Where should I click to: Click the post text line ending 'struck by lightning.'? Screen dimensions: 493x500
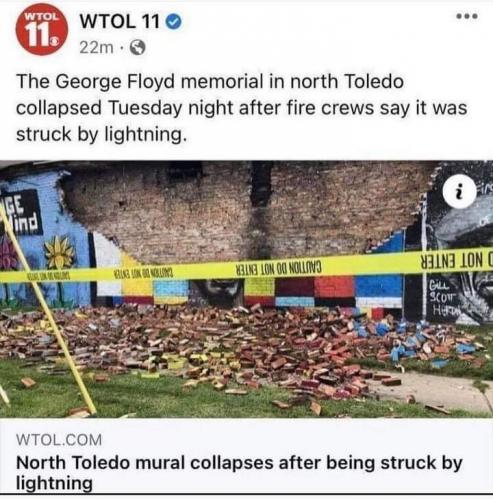101,134
